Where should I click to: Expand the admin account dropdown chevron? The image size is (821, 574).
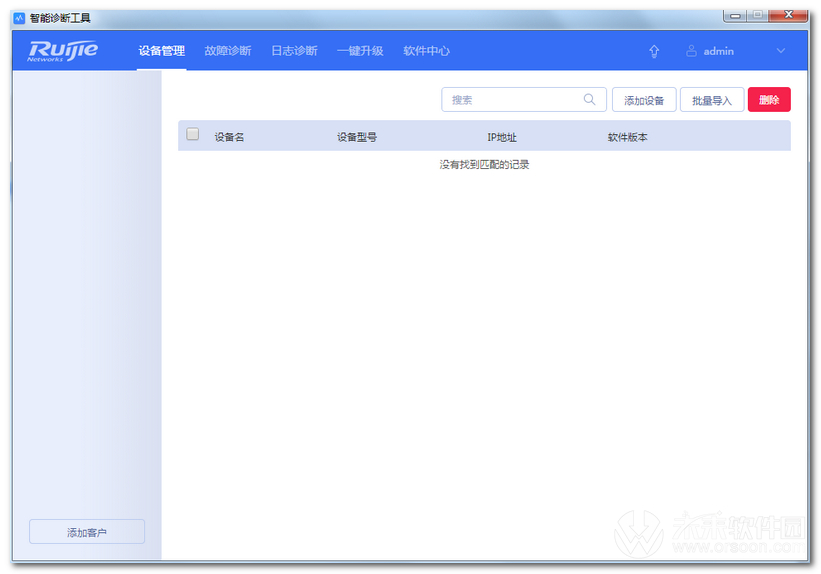(781, 51)
